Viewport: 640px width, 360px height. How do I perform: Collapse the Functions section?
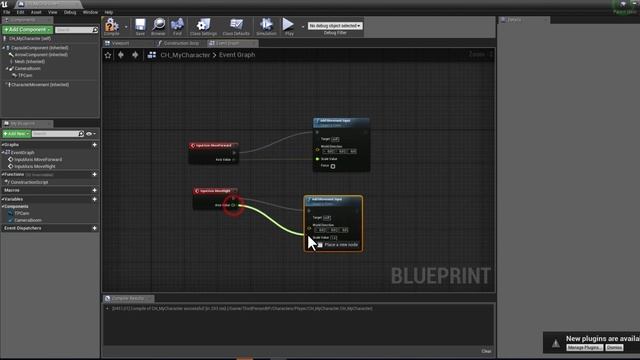pos(3,174)
